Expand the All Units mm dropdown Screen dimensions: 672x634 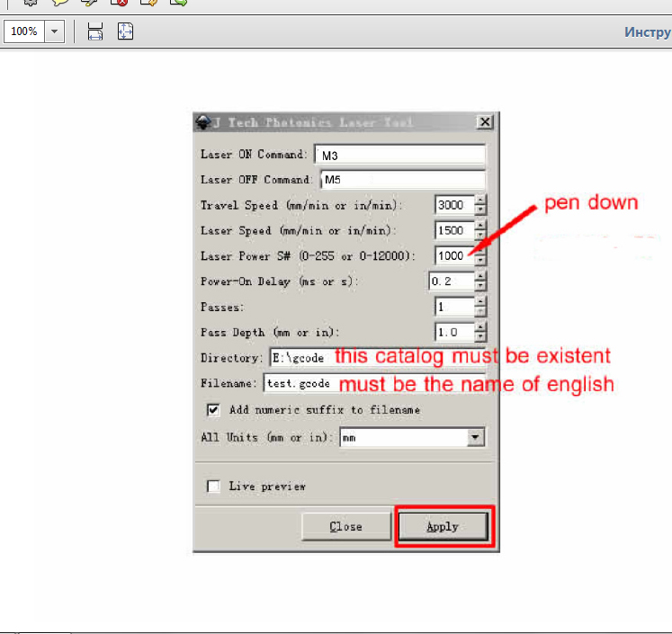tap(475, 437)
